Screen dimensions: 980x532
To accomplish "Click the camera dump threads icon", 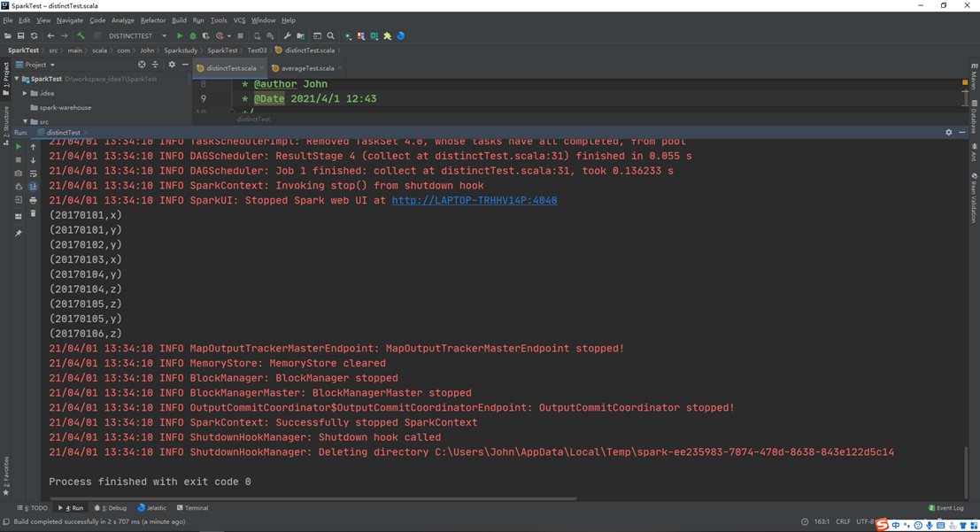I will [x=18, y=173].
